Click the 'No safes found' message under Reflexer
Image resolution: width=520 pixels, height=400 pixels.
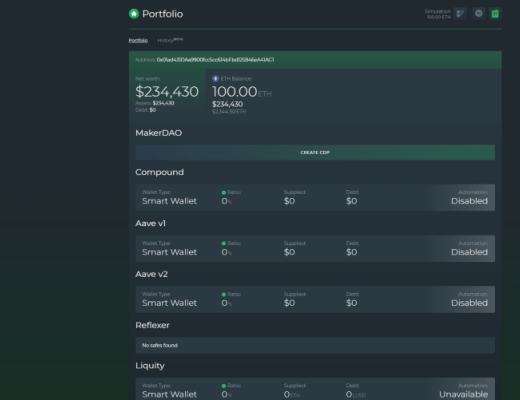(x=160, y=345)
